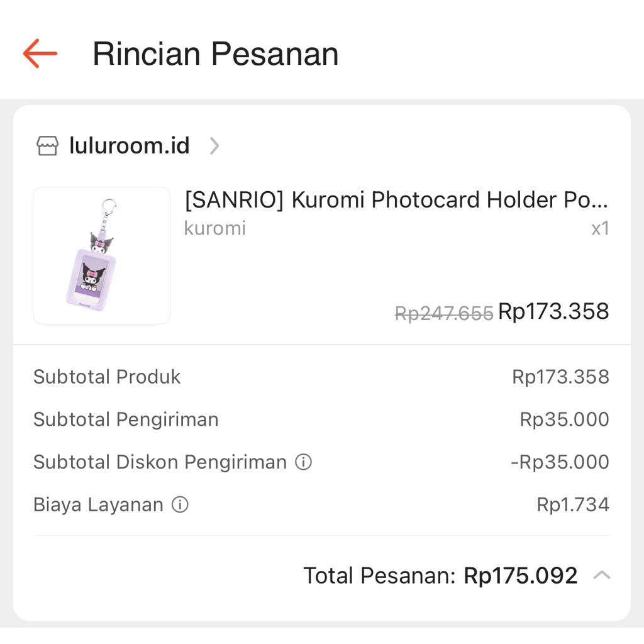This screenshot has height=644, width=644.
Task: Open the Kuromi photocard holder thumbnail
Action: click(x=101, y=255)
